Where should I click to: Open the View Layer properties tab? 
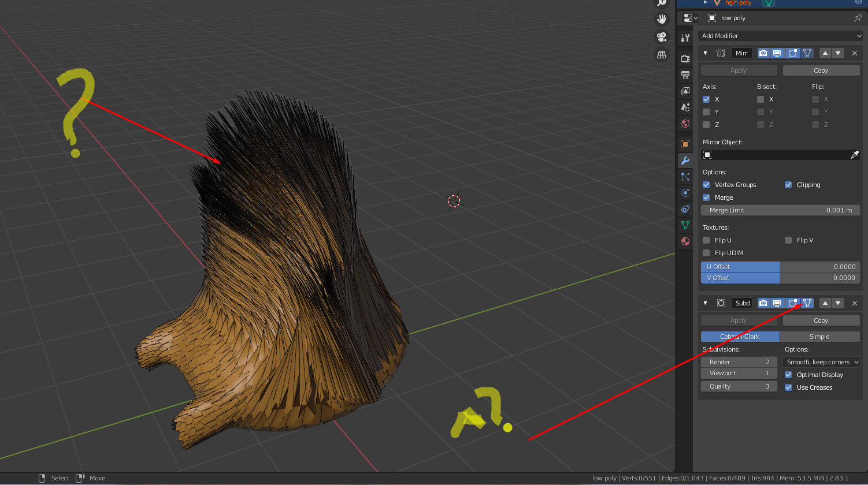pos(685,91)
